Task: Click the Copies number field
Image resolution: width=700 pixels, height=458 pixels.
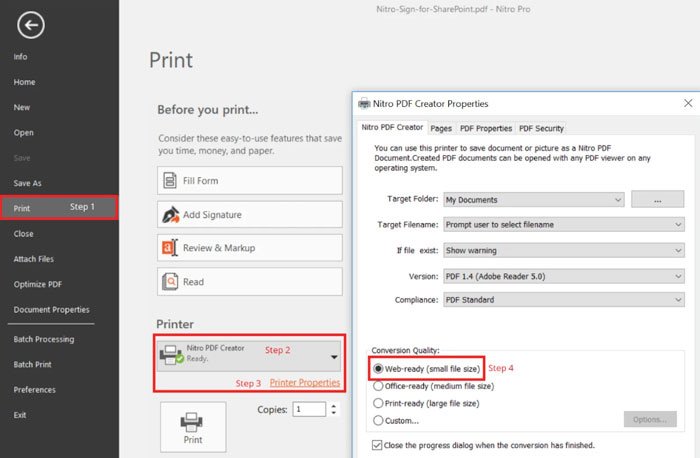Action: tap(309, 409)
